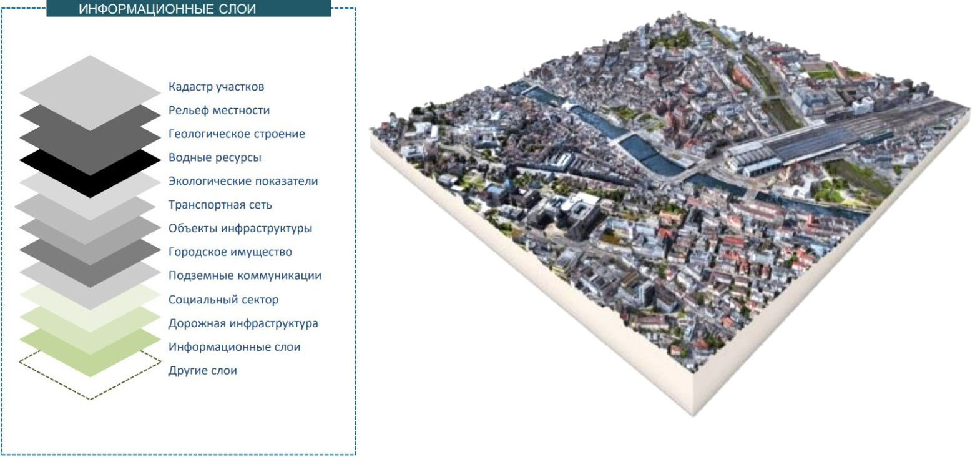Screen dimensions: 980x457
Task: Open the 'Транспортная сеть' layer label
Action: pos(220,205)
